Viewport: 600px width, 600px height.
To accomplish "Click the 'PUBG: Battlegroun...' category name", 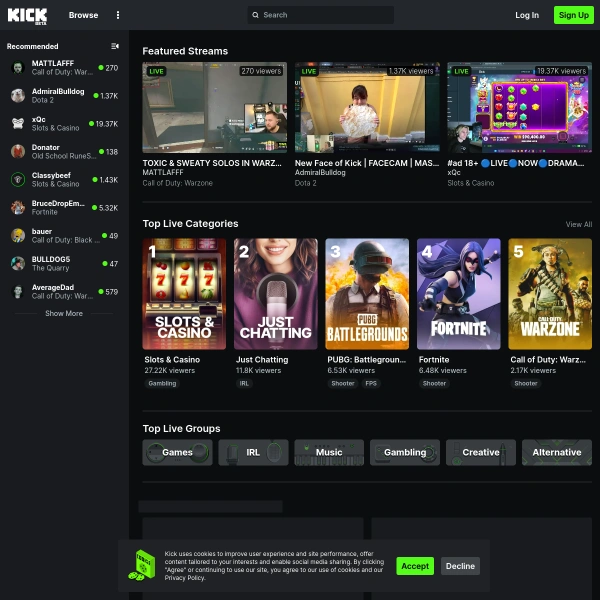I will pyautogui.click(x=366, y=360).
